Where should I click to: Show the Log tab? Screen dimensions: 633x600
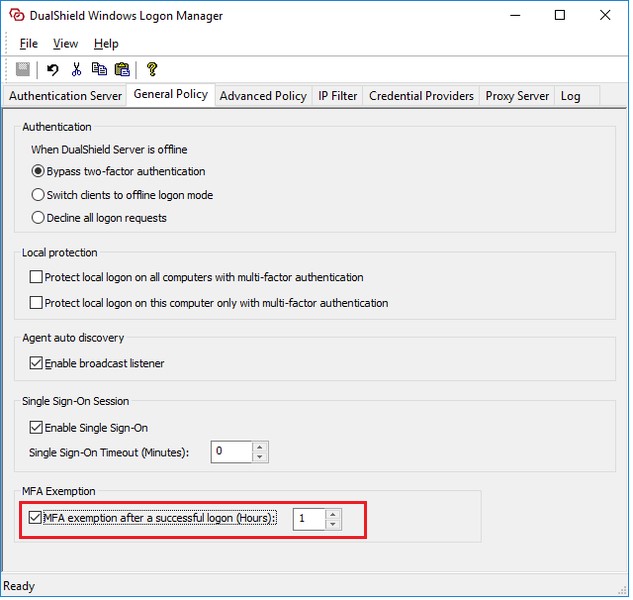[576, 96]
